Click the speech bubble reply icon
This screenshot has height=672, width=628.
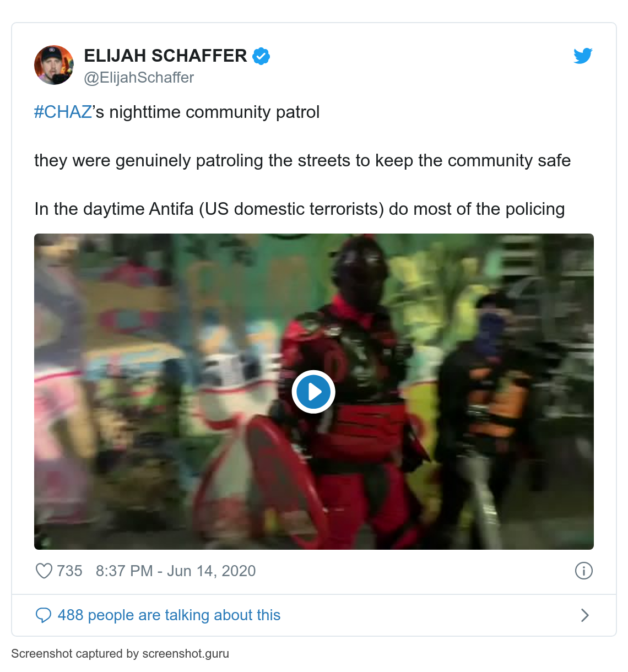pyautogui.click(x=44, y=615)
